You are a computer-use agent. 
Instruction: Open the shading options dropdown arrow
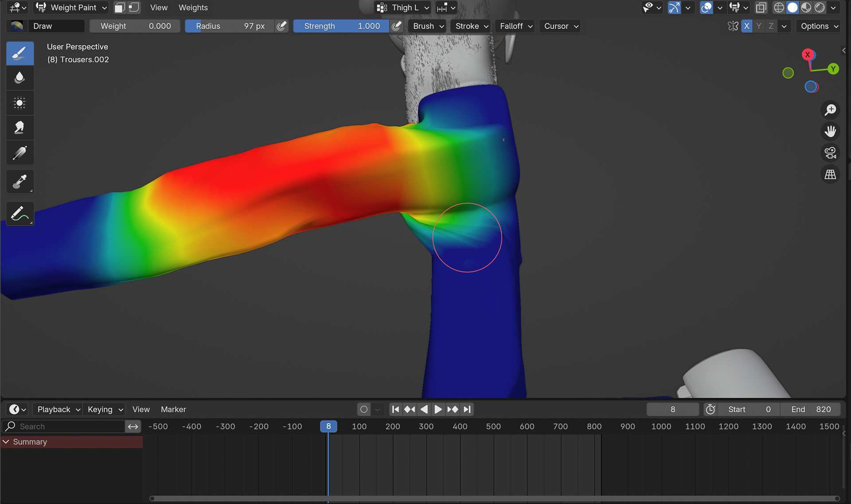[833, 8]
